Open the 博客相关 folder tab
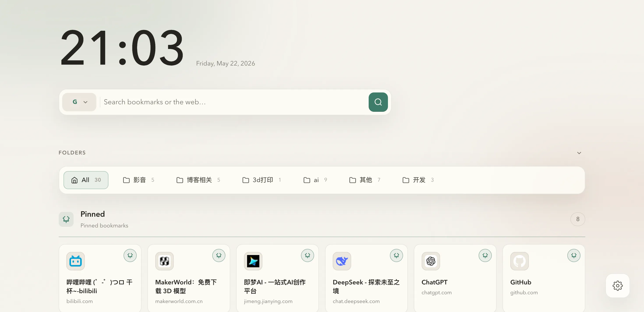The width and height of the screenshot is (644, 312). [198, 180]
